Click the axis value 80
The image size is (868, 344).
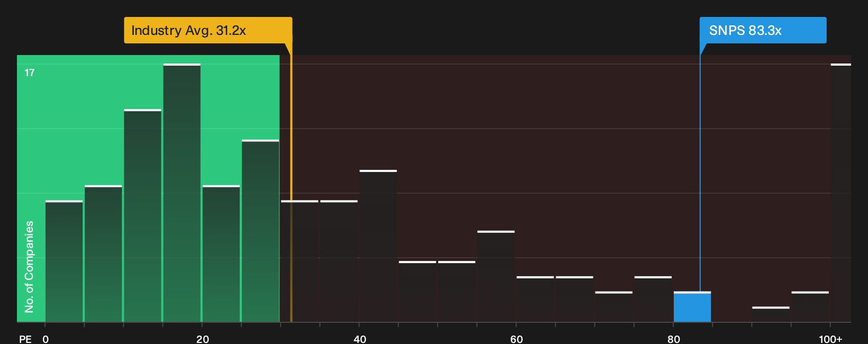tap(673, 339)
